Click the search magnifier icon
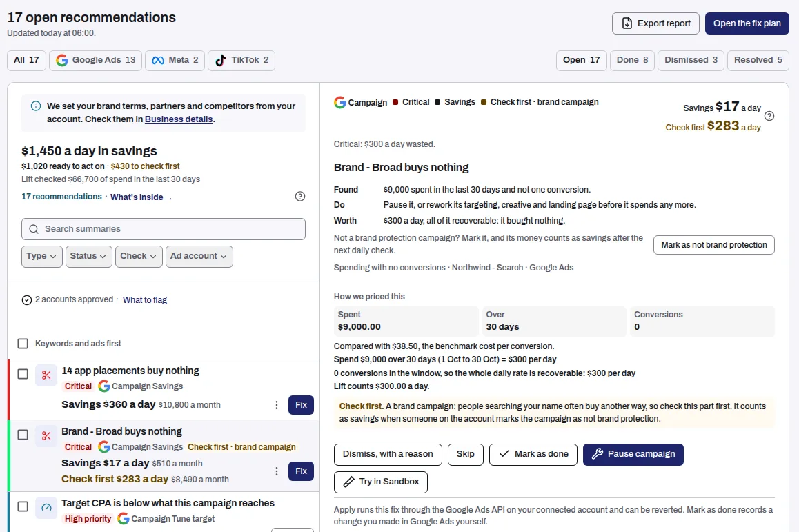 (x=34, y=229)
